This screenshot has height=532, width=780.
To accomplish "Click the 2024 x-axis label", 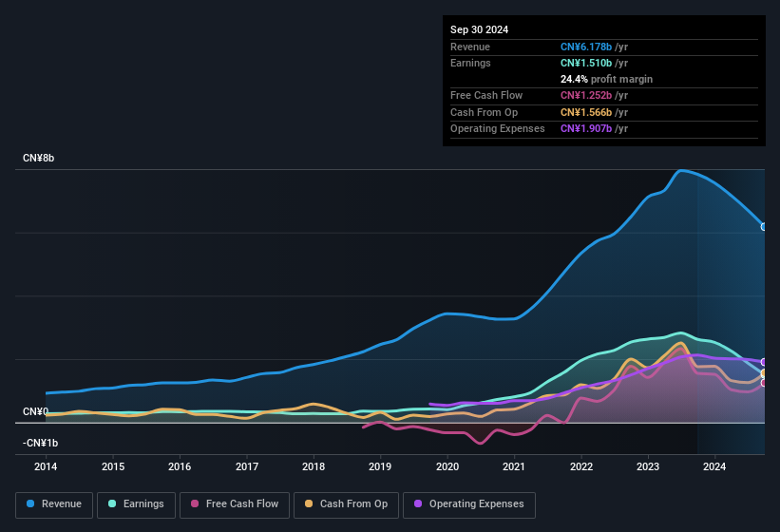I will tap(714, 466).
